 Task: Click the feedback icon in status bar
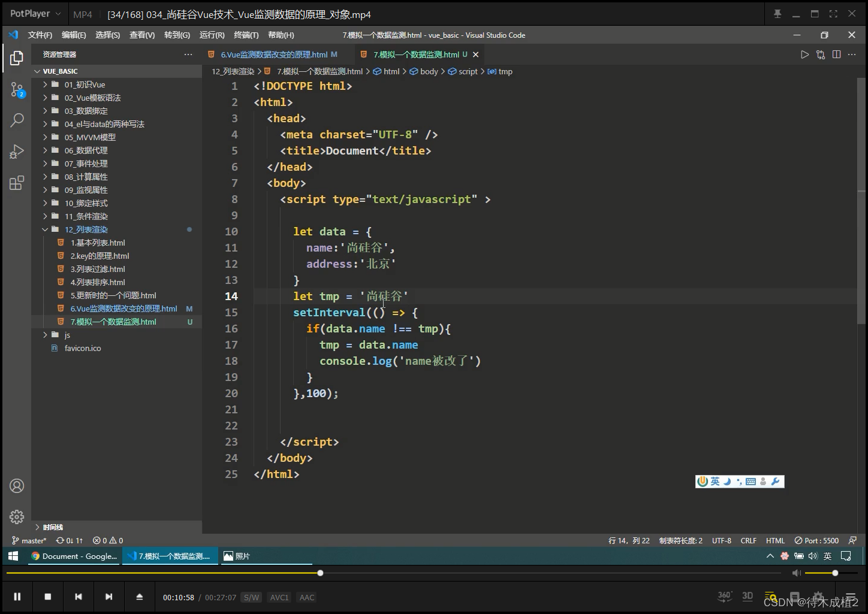[852, 540]
